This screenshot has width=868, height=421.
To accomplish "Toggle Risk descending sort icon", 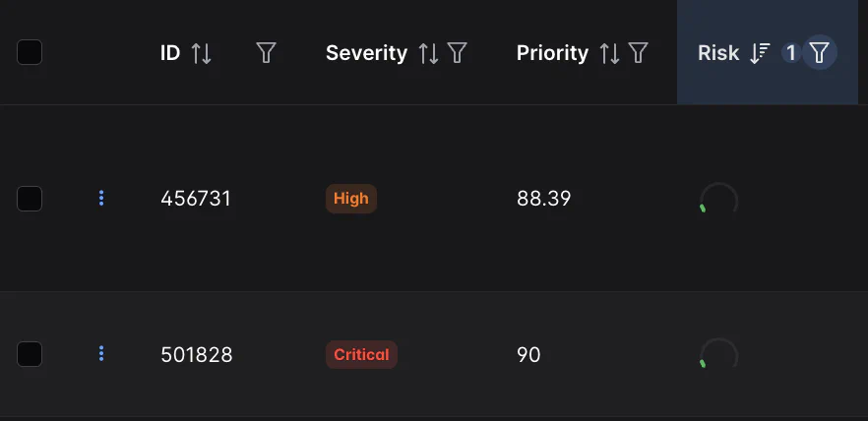I will coord(759,53).
